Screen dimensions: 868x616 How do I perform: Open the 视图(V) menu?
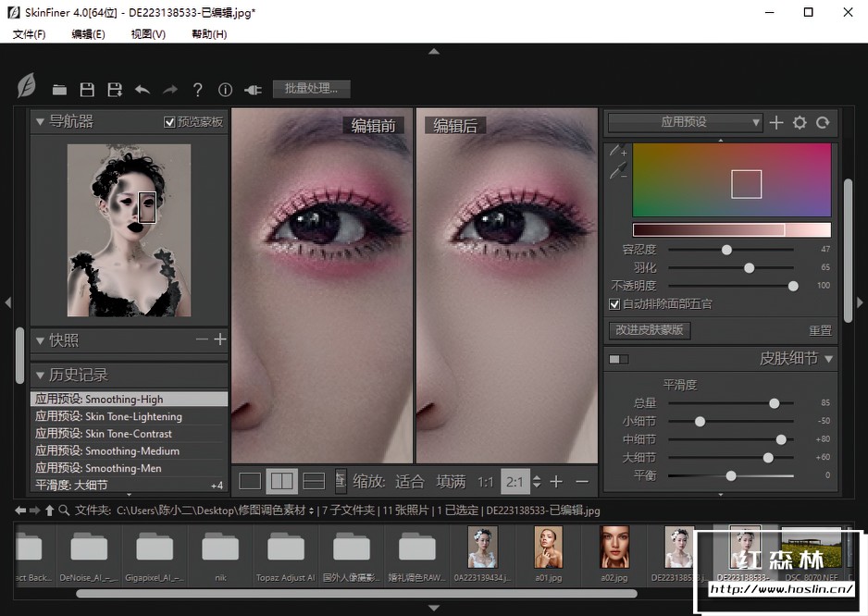click(148, 34)
